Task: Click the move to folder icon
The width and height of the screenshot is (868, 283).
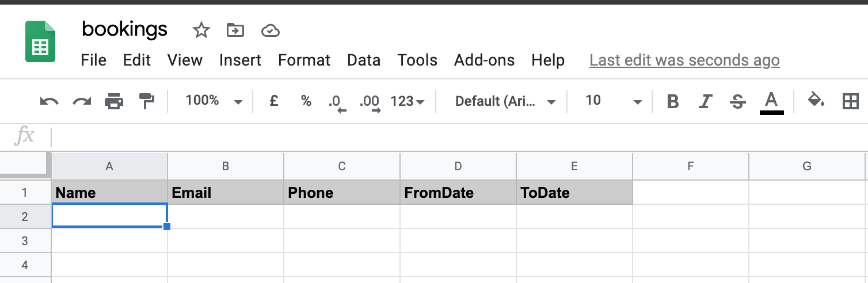Action: (x=235, y=30)
